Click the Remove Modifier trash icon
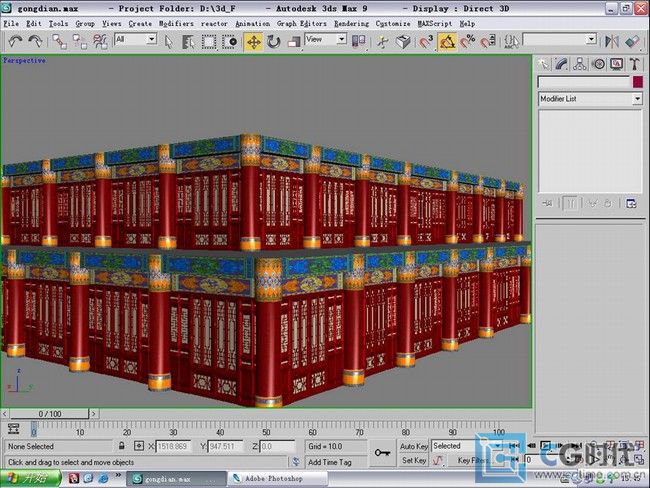This screenshot has height=488, width=650. point(608,204)
